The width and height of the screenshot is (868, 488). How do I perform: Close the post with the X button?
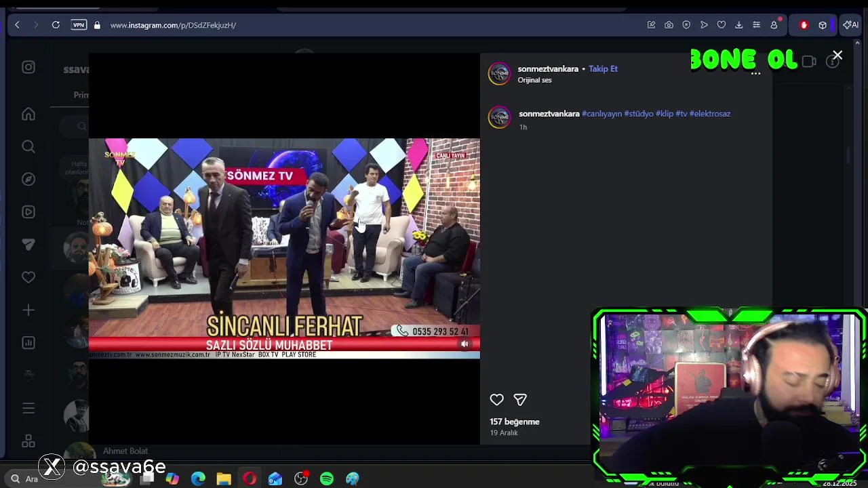pos(837,56)
